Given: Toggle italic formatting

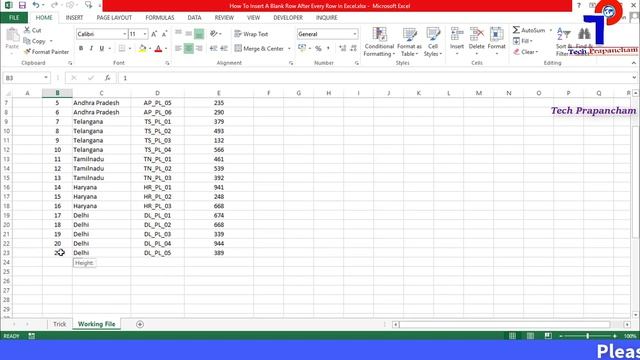Looking at the screenshot, I should [91, 49].
